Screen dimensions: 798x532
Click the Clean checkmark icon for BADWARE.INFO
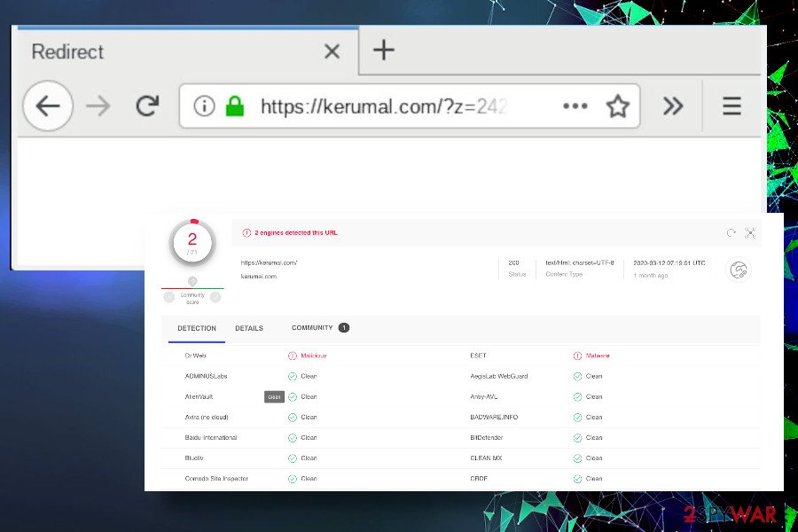click(x=577, y=418)
